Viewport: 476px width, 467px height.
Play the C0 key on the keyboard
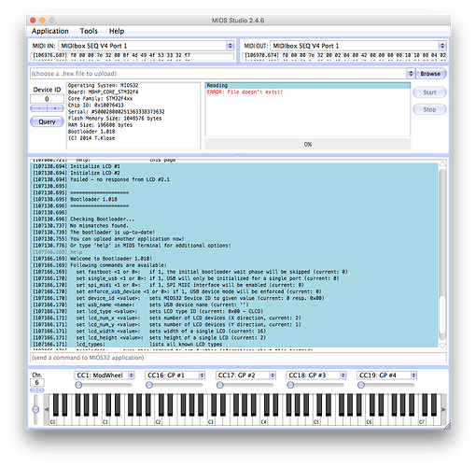pyautogui.click(x=52, y=421)
